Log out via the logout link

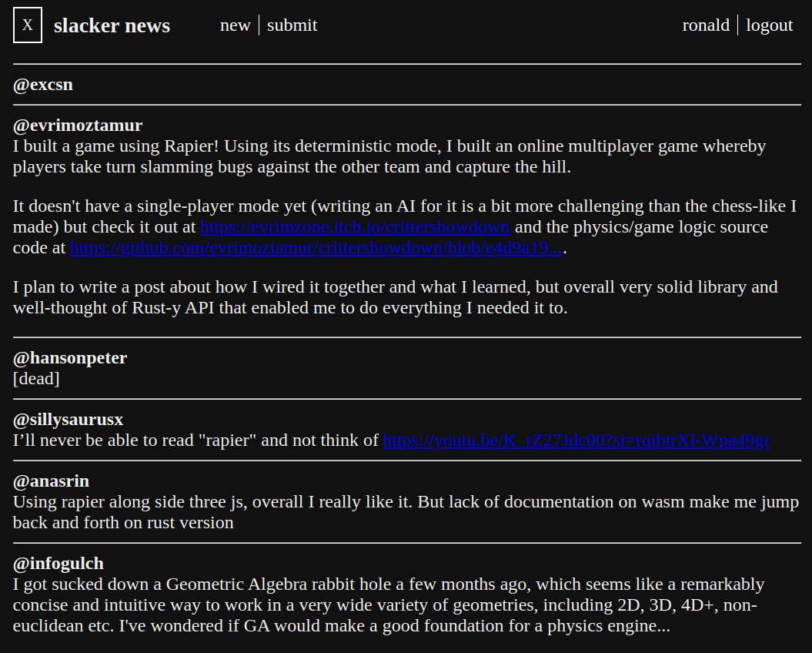click(769, 25)
